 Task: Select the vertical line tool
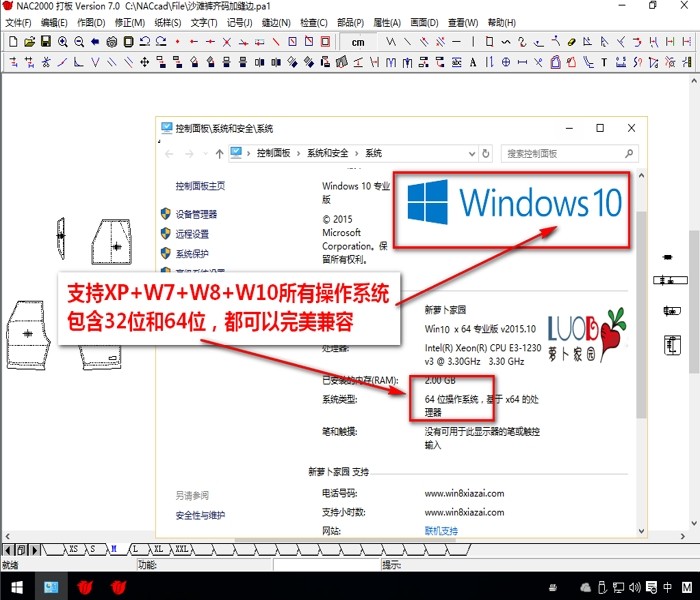tap(473, 42)
